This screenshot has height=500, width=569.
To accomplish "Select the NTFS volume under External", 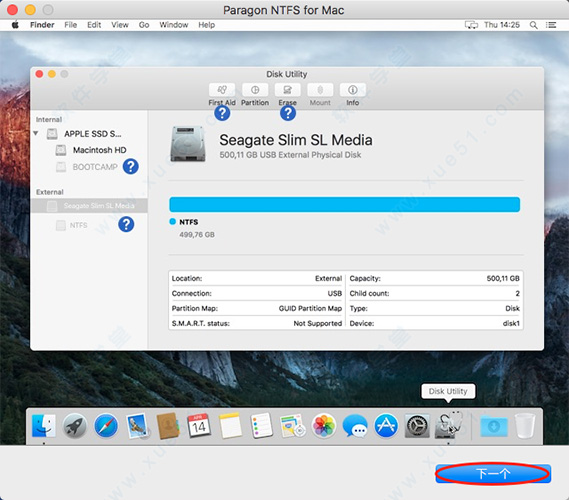I will click(78, 225).
